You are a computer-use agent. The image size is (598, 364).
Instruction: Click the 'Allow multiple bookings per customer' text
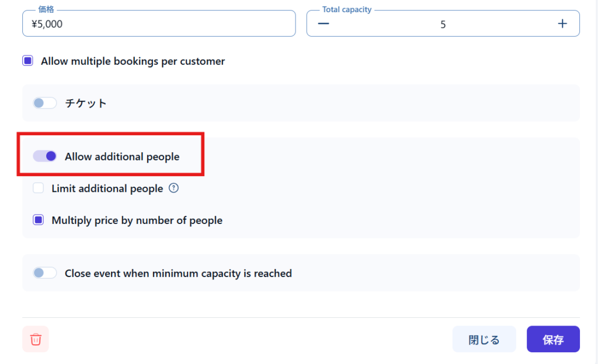(x=133, y=61)
